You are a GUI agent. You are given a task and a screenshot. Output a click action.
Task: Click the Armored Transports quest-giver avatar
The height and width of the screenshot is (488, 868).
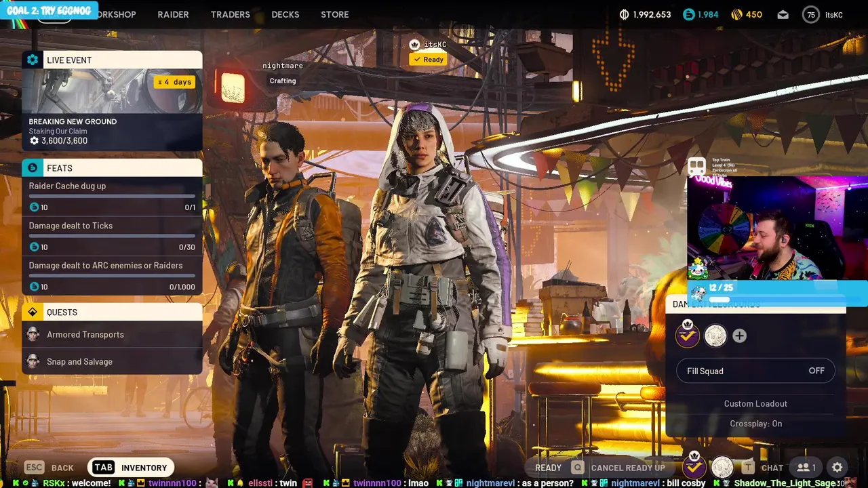tap(33, 334)
